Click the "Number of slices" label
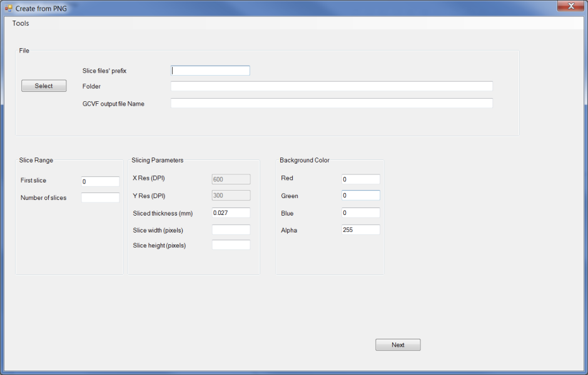The width and height of the screenshot is (588, 375). coord(44,197)
